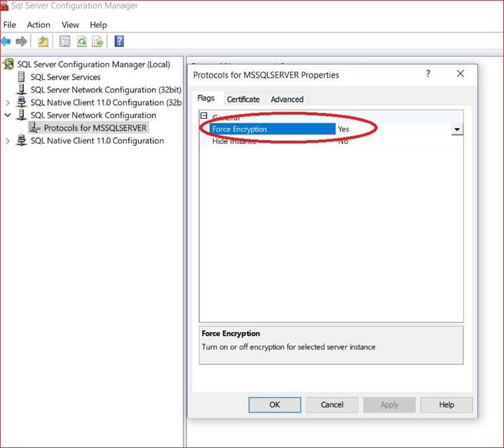This screenshot has height=448, width=504.
Task: Click the Apply button
Action: pyautogui.click(x=389, y=405)
